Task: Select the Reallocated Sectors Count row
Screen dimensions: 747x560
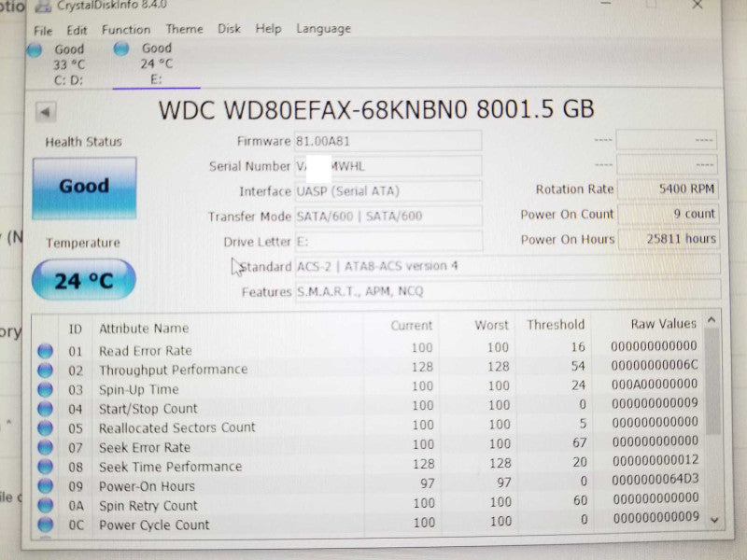Action: click(368, 427)
